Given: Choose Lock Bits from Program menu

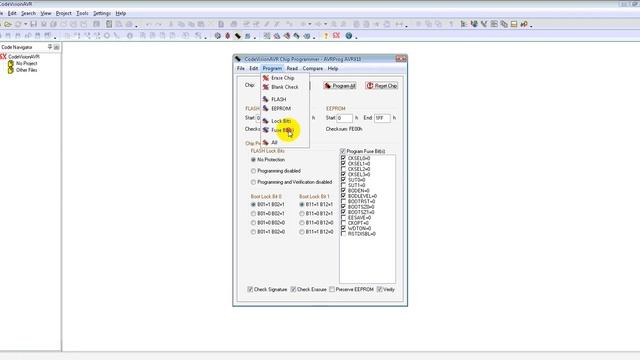Looking at the screenshot, I should 285,121.
